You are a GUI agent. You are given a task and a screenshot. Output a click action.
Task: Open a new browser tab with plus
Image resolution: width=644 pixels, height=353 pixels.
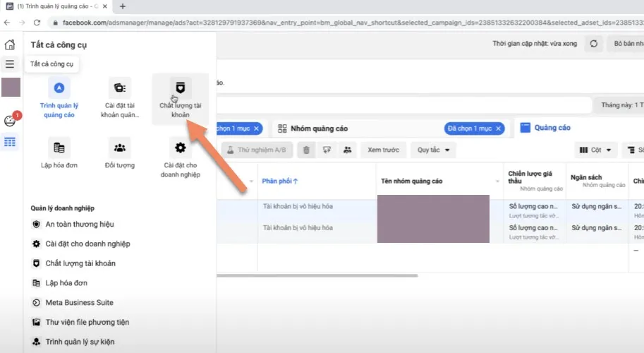123,6
